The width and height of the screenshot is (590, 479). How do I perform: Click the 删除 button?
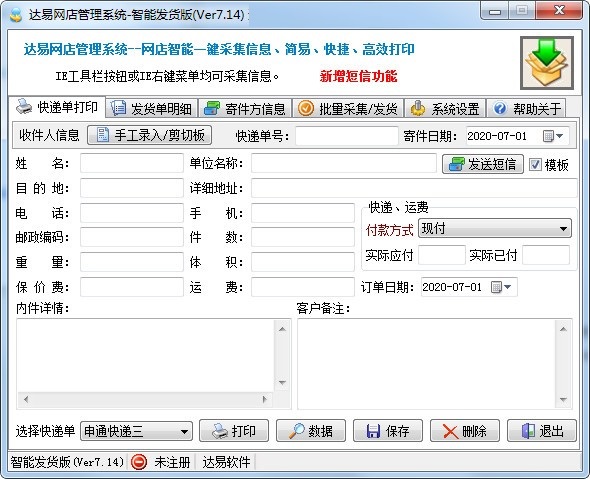point(465,430)
